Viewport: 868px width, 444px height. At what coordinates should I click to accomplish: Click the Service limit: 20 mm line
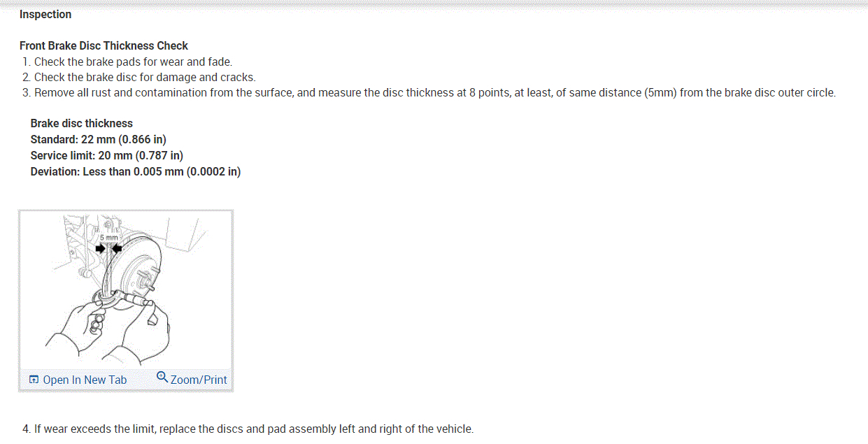point(106,155)
